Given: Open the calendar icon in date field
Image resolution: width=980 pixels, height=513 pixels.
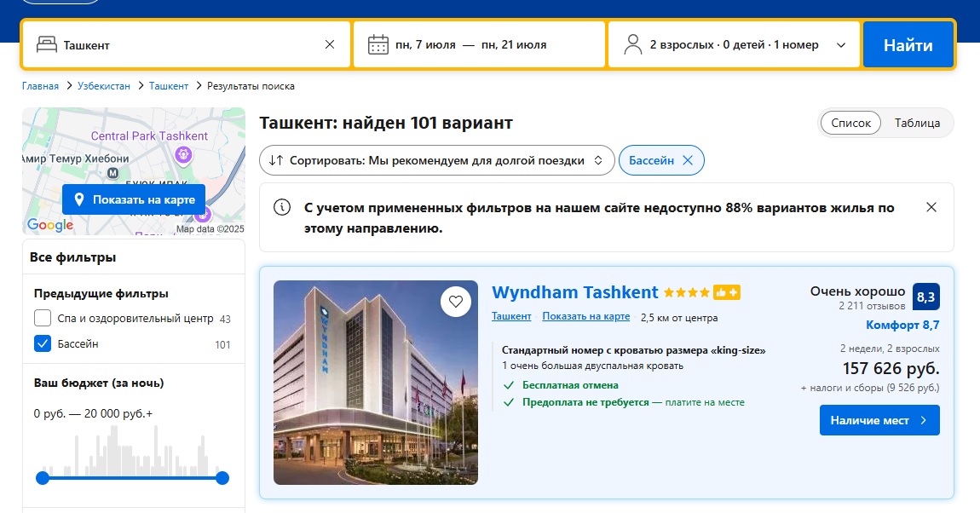Looking at the screenshot, I should pos(378,45).
